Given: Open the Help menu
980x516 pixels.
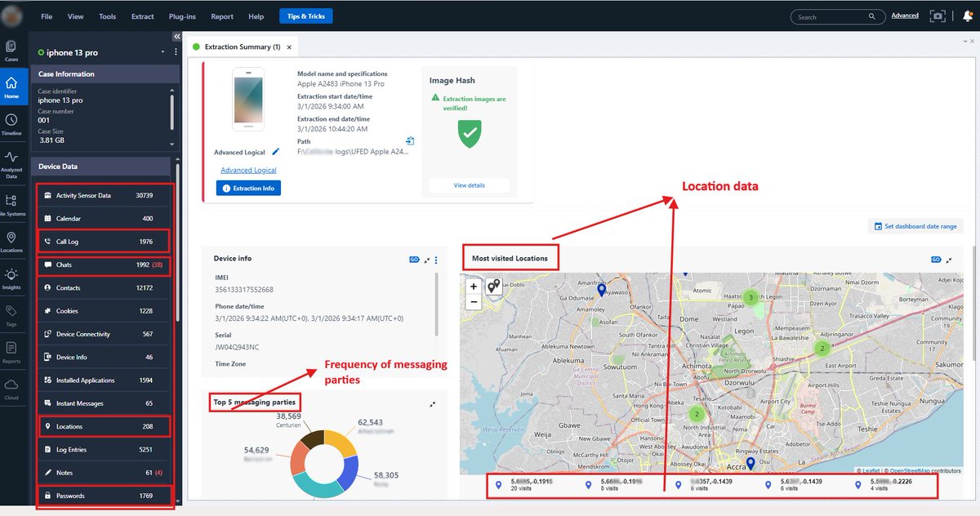Looking at the screenshot, I should 256,16.
